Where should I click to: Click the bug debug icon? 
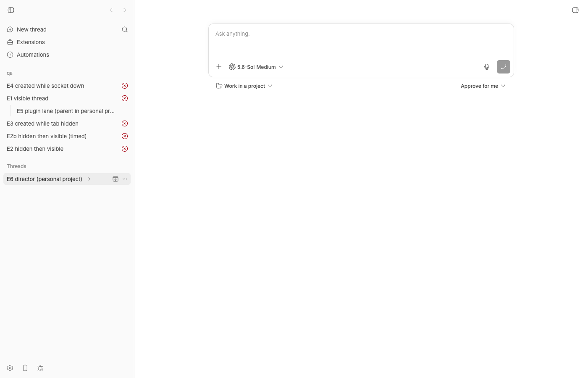point(40,368)
